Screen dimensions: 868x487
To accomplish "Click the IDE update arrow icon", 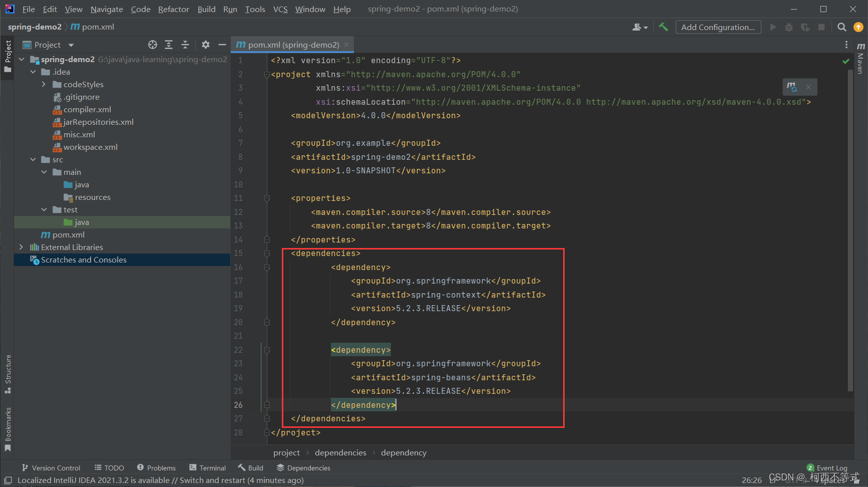I will (x=858, y=27).
